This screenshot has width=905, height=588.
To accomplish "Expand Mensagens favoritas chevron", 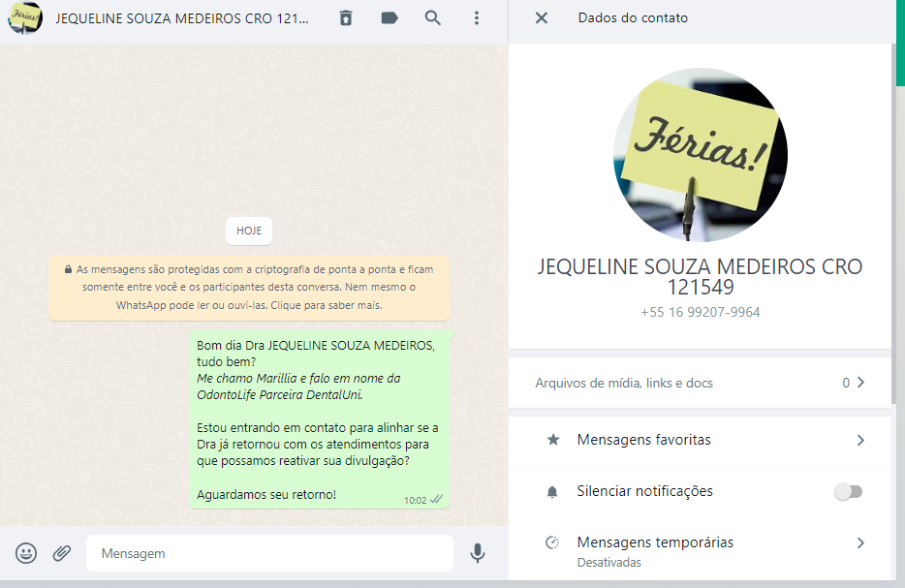I will (x=860, y=441).
